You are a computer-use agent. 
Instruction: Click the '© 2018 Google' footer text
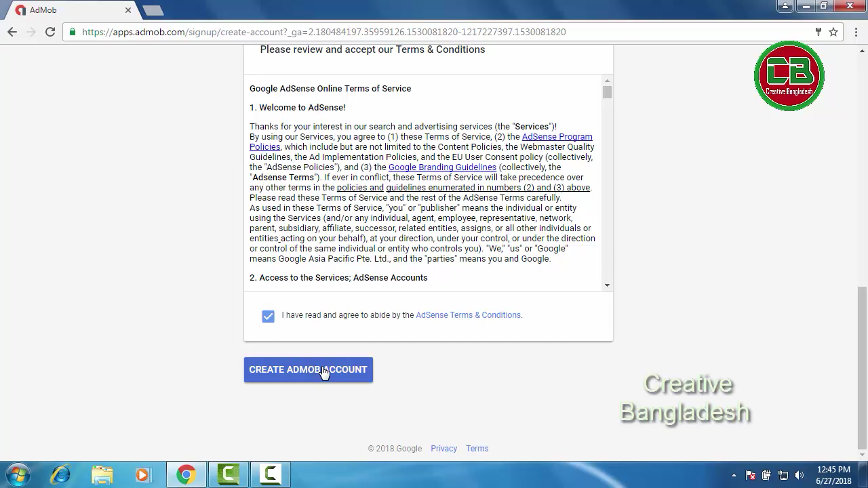point(395,449)
